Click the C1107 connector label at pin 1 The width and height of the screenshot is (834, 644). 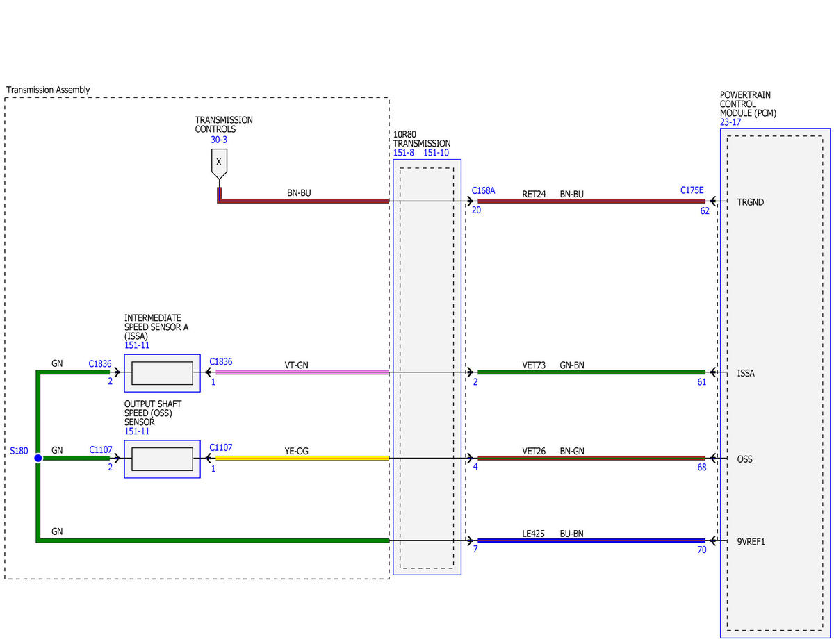221,448
